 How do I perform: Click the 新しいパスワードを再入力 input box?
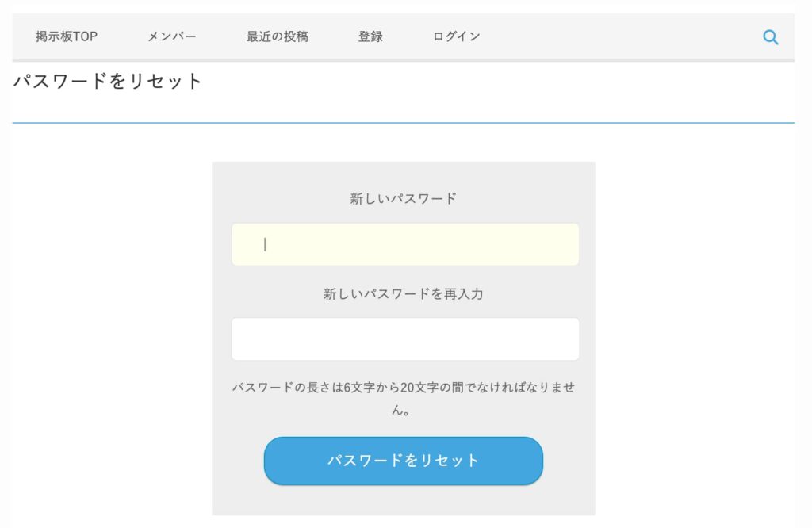(x=404, y=339)
